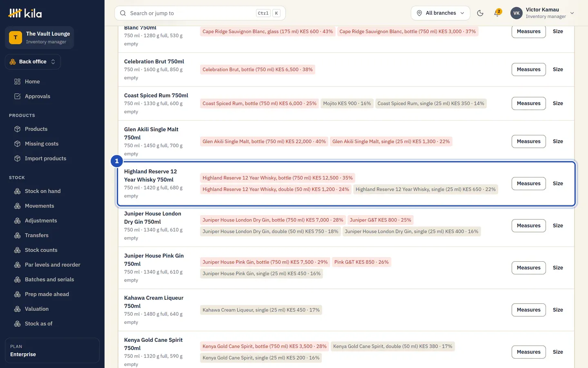Screen dimensions: 588x368
Task: Focus the Search or jump to field
Action: (200, 13)
